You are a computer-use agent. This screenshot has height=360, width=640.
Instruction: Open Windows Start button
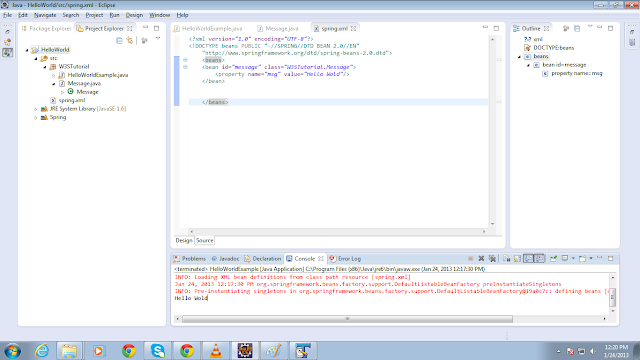12,351
